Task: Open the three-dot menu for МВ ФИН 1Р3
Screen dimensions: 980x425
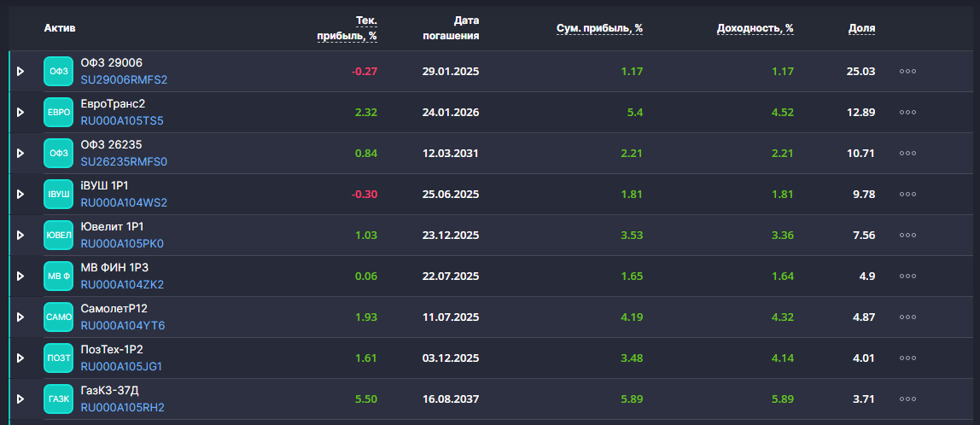Action: click(907, 277)
